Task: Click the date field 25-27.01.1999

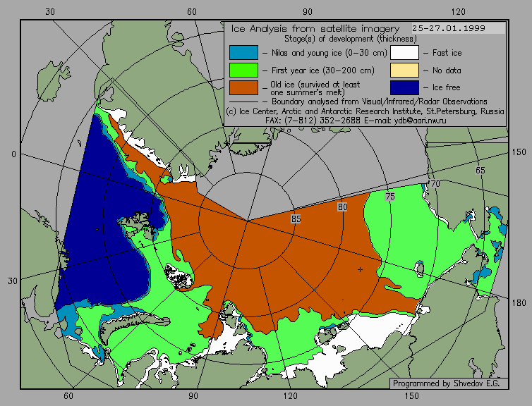Action: tap(459, 28)
